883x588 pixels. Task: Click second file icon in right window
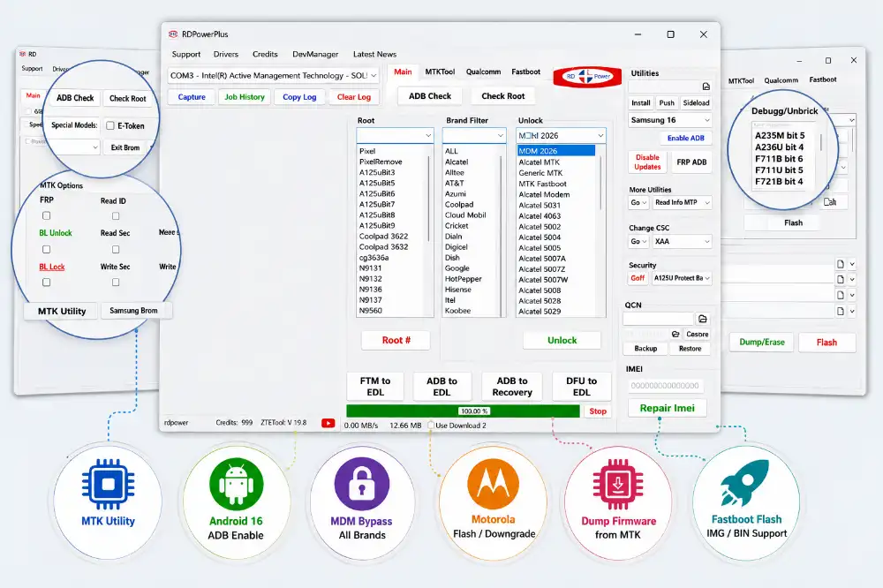click(x=841, y=279)
